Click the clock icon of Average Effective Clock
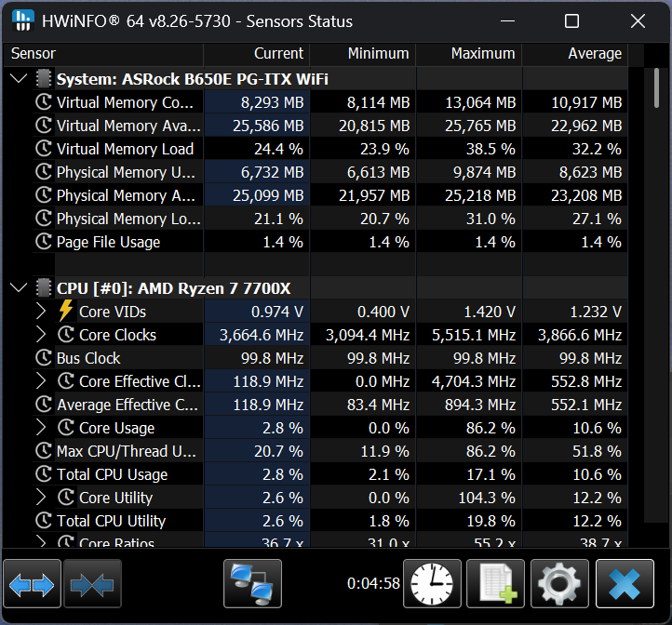672x625 pixels. (44, 404)
